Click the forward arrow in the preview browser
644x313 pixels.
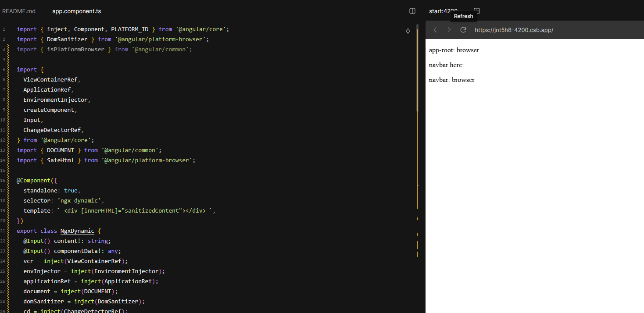coord(449,30)
